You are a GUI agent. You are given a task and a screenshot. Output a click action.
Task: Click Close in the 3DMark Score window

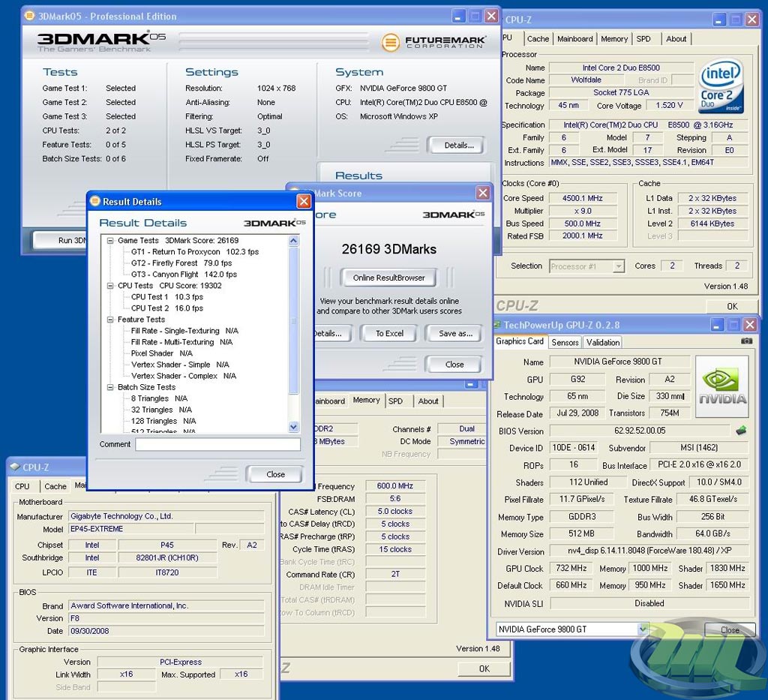pyautogui.click(x=454, y=365)
